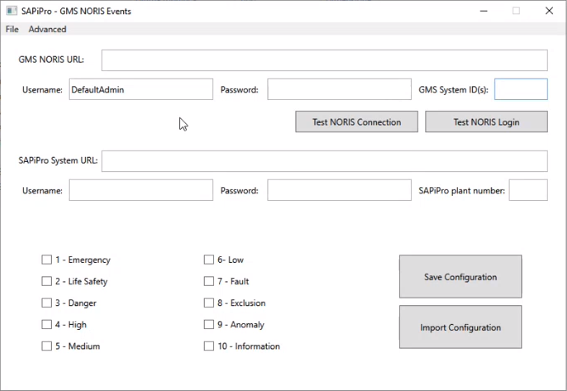
Task: Click the SAPiPro app icon in title bar
Action: coord(11,11)
